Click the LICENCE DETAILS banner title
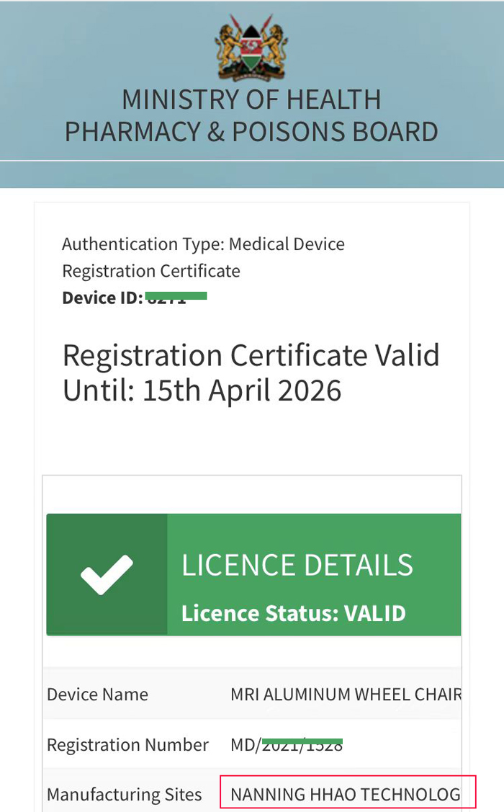 [x=297, y=565]
